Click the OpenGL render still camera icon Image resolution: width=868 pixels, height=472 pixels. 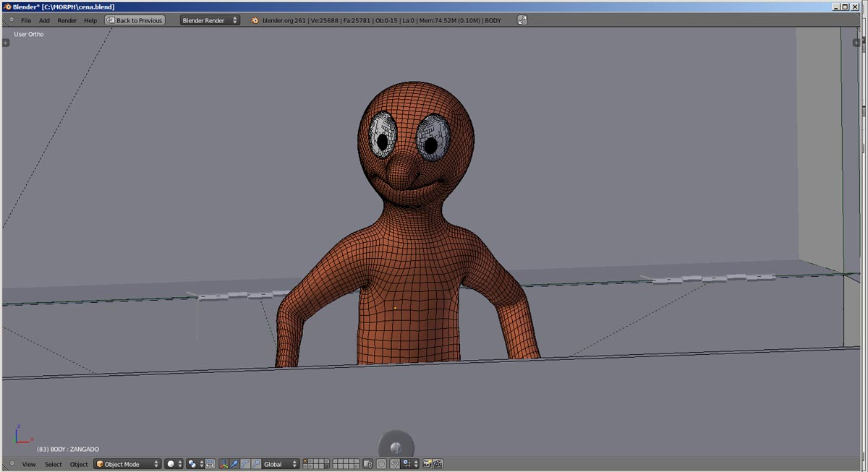(427, 463)
